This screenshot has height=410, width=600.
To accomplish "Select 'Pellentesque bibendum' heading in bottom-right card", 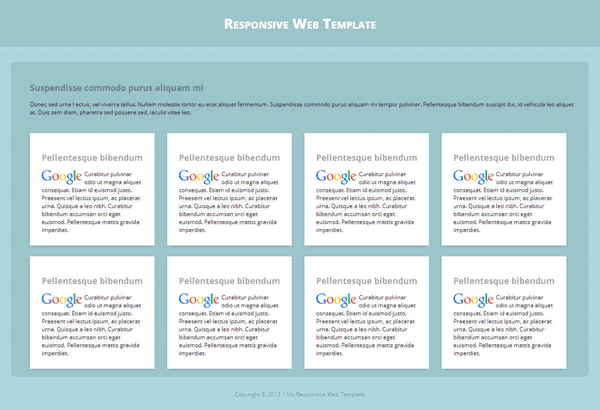I will (504, 281).
